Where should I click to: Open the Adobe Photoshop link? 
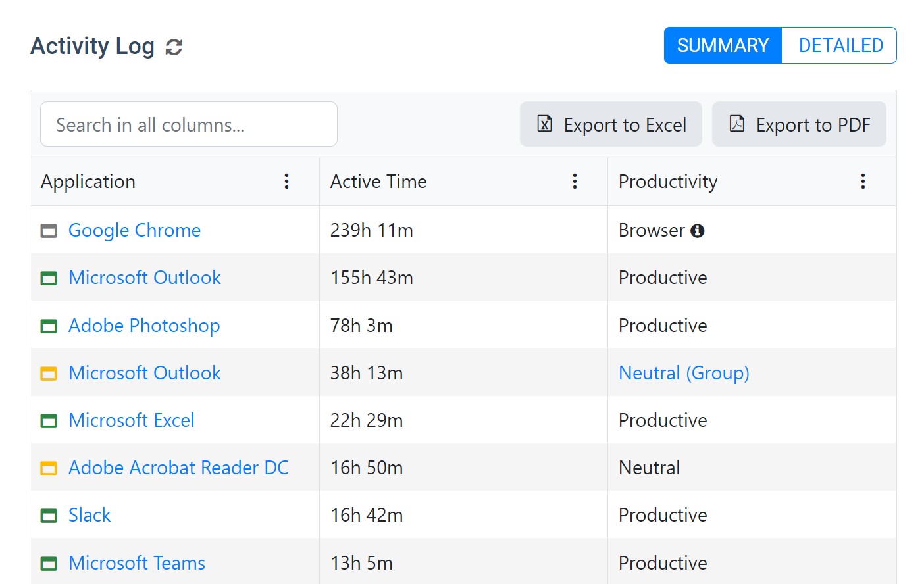(144, 326)
